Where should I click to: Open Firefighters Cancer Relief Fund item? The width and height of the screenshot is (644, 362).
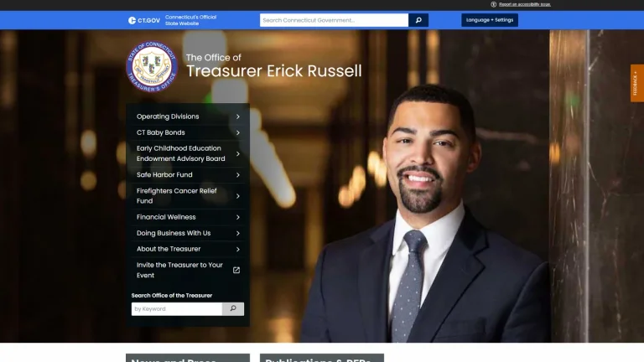pyautogui.click(x=177, y=196)
